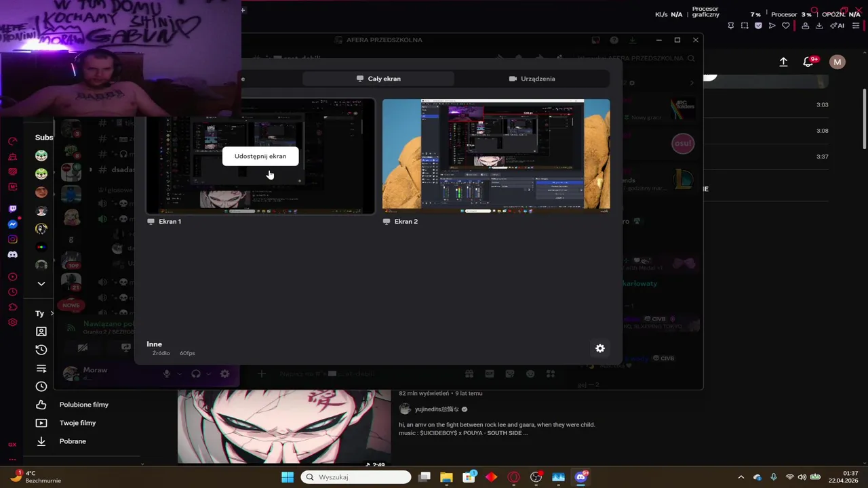This screenshot has width=868, height=488.
Task: Open YouTube notifications bell
Action: (808, 62)
